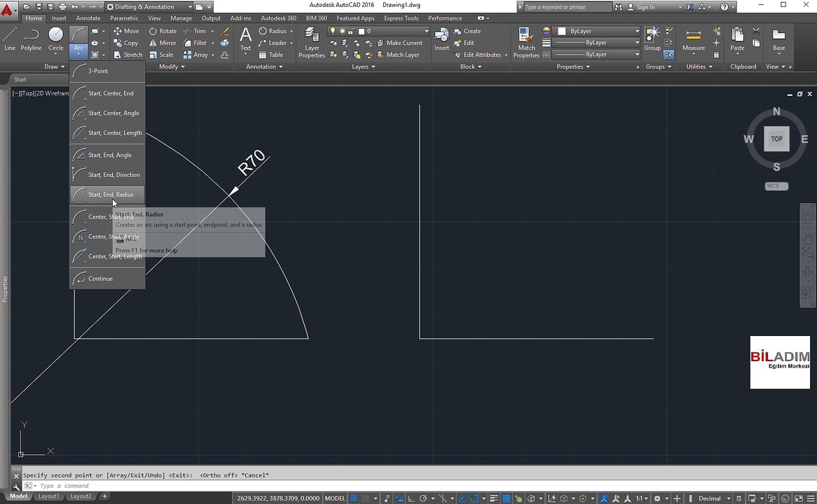Screen dimensions: 817x504
Task: Click the Scale tool
Action: point(161,55)
